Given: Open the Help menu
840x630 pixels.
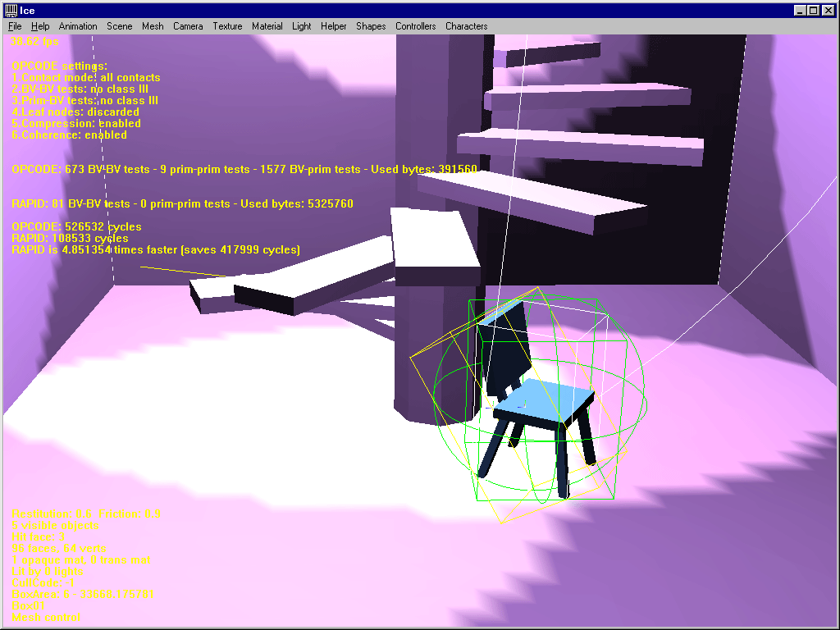Looking at the screenshot, I should pyautogui.click(x=40, y=26).
